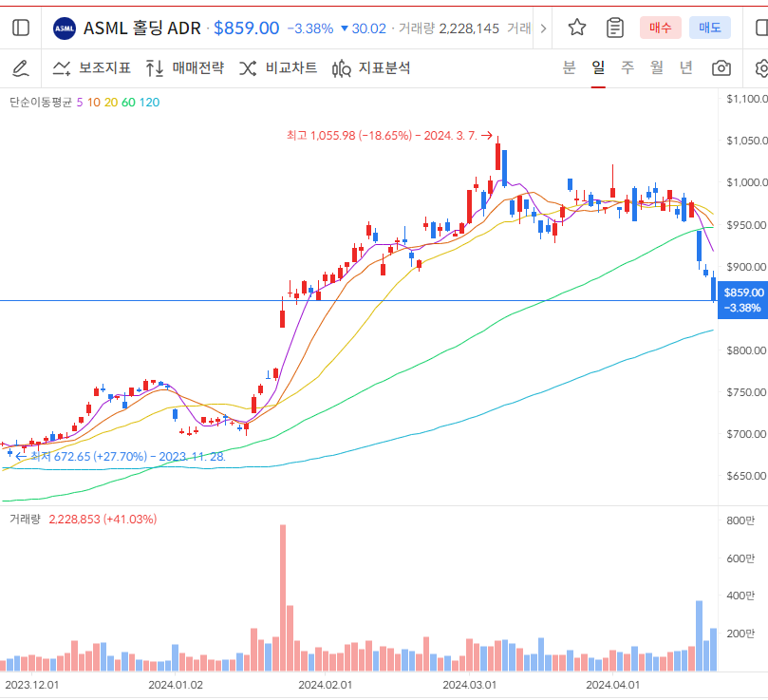
Task: Open 비교차트 compare chart tool
Action: 278,68
